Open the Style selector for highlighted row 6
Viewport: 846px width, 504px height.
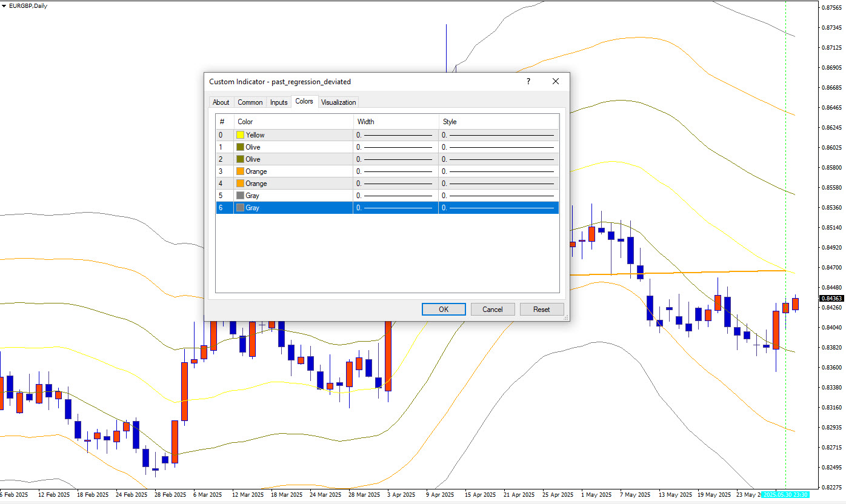tap(498, 208)
